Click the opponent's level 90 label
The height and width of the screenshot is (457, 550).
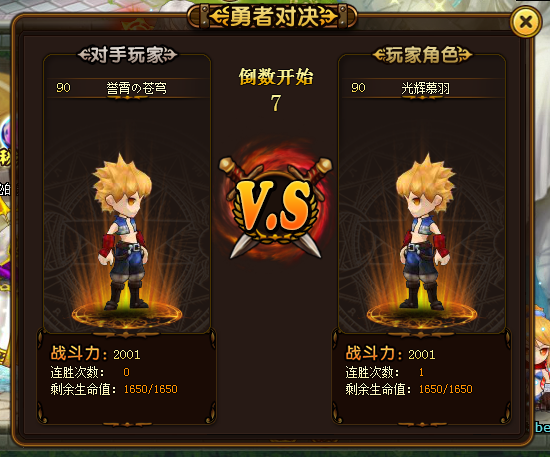(x=63, y=88)
